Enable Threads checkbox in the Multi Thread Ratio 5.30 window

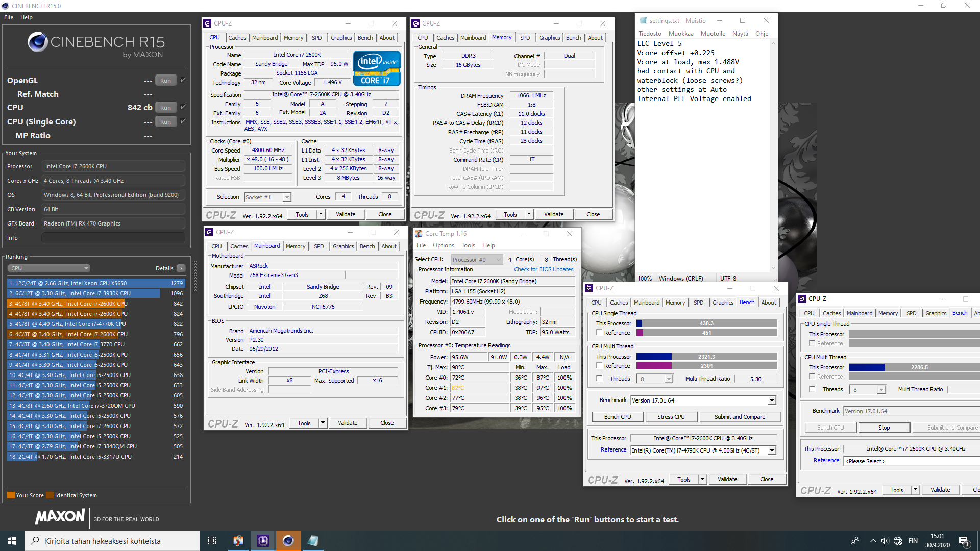599,379
